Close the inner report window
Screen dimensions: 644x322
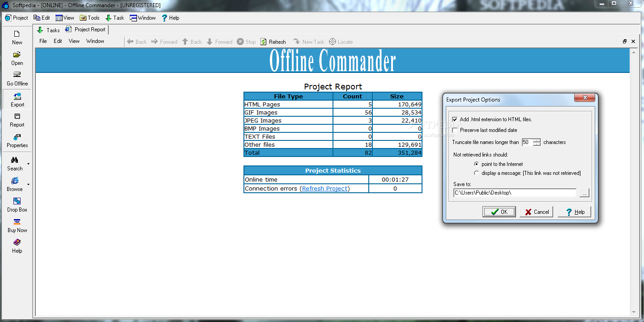click(633, 41)
